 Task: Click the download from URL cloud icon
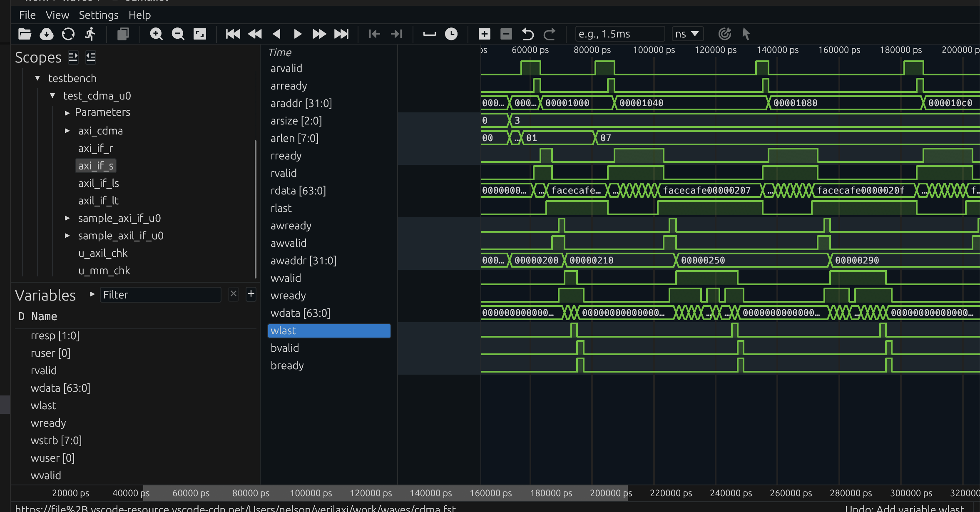(x=47, y=34)
